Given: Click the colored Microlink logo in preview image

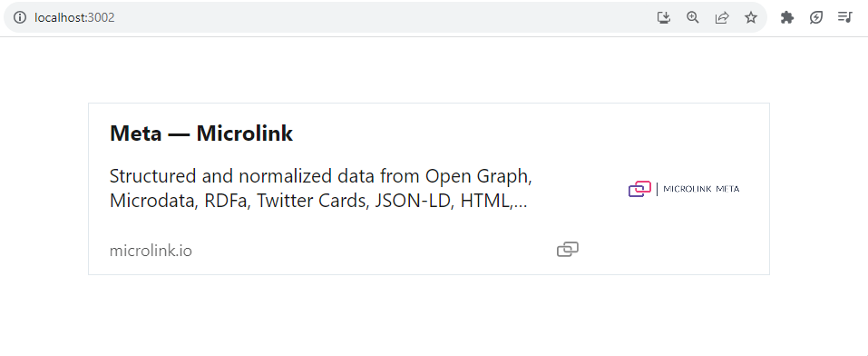Looking at the screenshot, I should 639,189.
